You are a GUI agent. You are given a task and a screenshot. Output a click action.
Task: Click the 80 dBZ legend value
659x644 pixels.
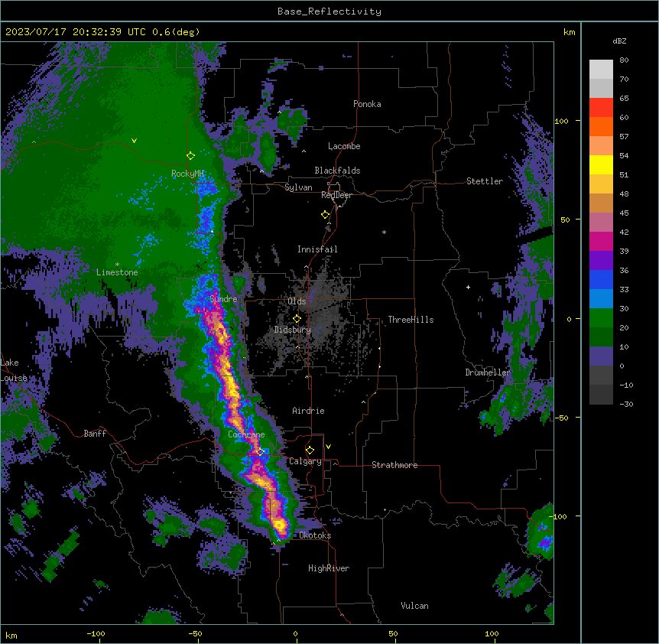point(624,60)
